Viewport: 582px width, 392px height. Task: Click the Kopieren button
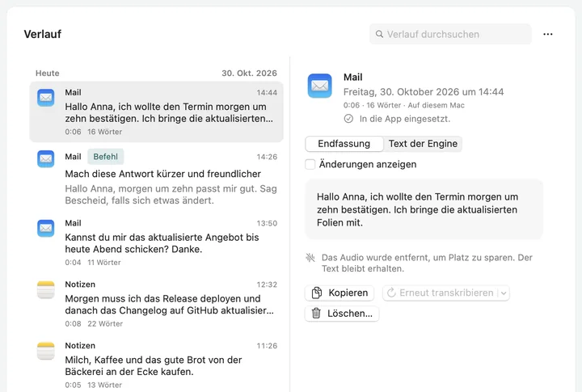pos(339,293)
